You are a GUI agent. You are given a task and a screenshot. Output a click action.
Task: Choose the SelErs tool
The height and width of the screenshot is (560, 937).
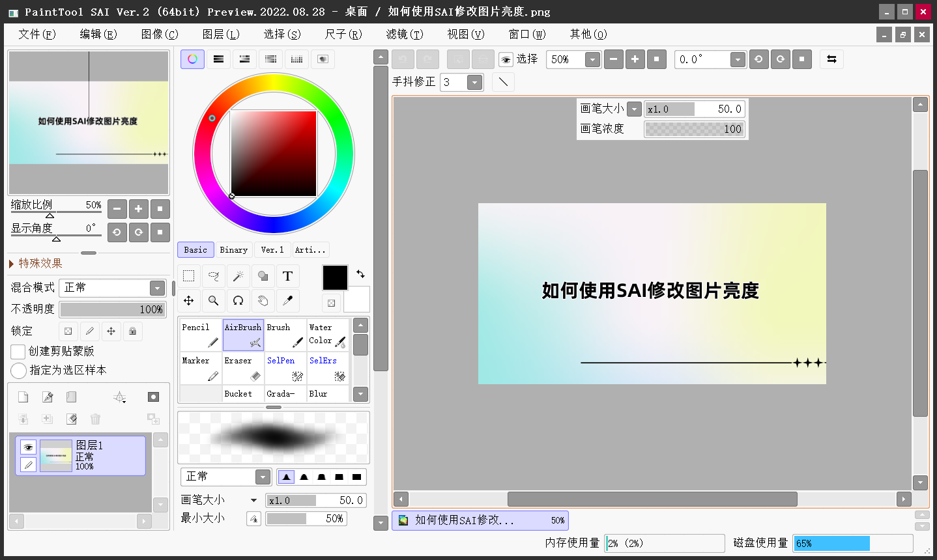pos(328,368)
